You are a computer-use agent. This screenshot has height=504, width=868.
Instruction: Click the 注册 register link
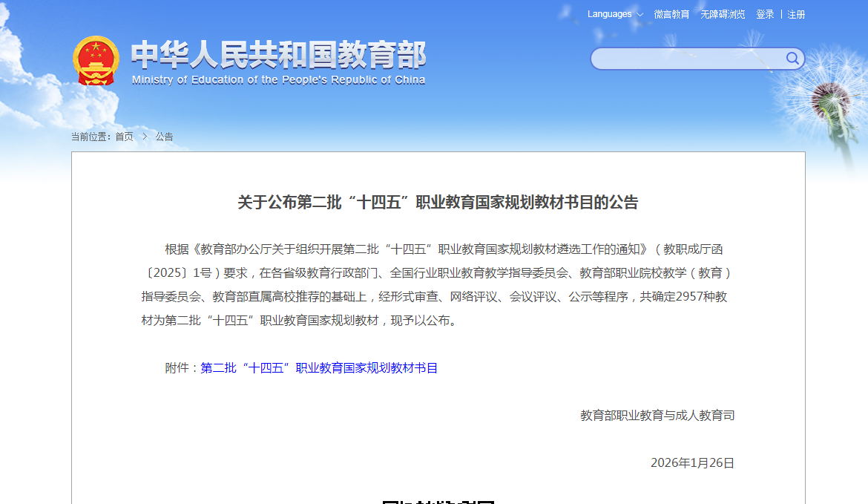pyautogui.click(x=796, y=14)
